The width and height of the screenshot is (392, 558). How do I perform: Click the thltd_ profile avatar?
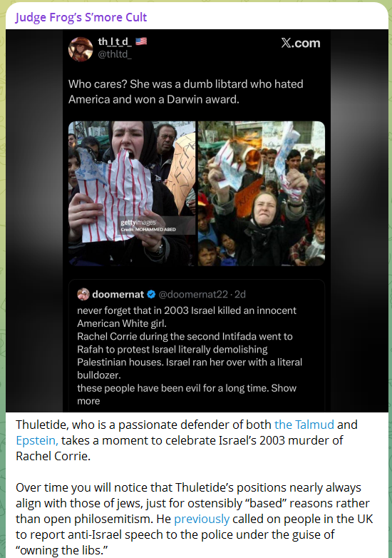[81, 49]
